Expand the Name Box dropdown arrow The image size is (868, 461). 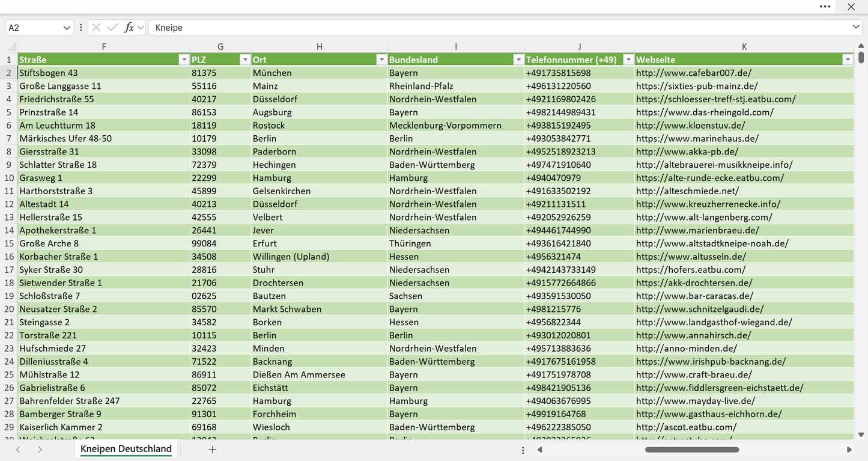(66, 28)
